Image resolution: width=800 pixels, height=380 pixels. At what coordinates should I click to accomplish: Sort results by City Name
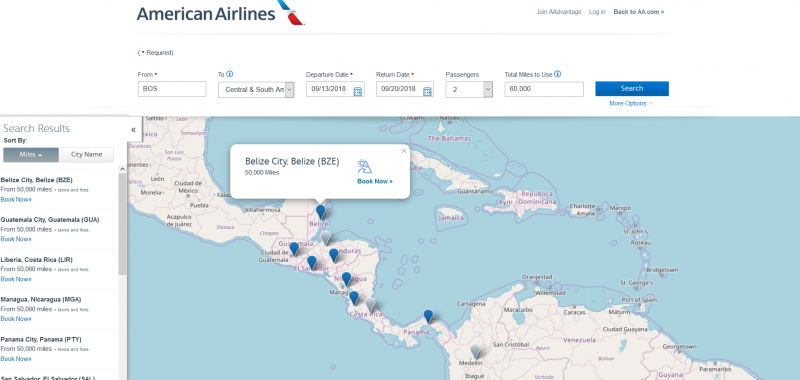[86, 155]
